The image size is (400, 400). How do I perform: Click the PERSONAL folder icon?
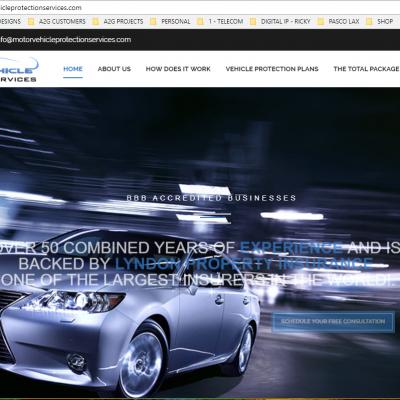tap(153, 22)
